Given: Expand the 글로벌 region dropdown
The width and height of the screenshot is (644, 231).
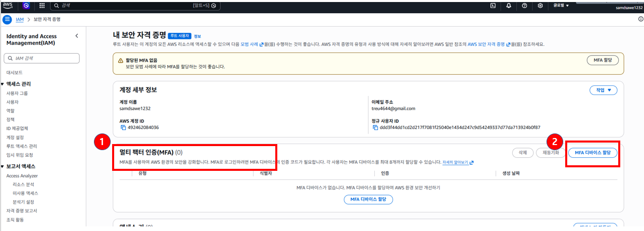Looking at the screenshot, I should (561, 6).
